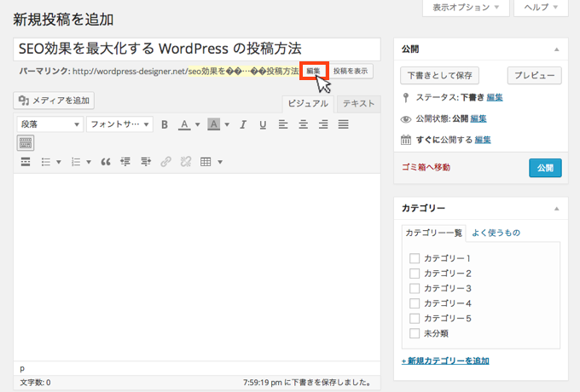This screenshot has width=580, height=392.
Task: Open text color dropdown arrow
Action: click(198, 124)
